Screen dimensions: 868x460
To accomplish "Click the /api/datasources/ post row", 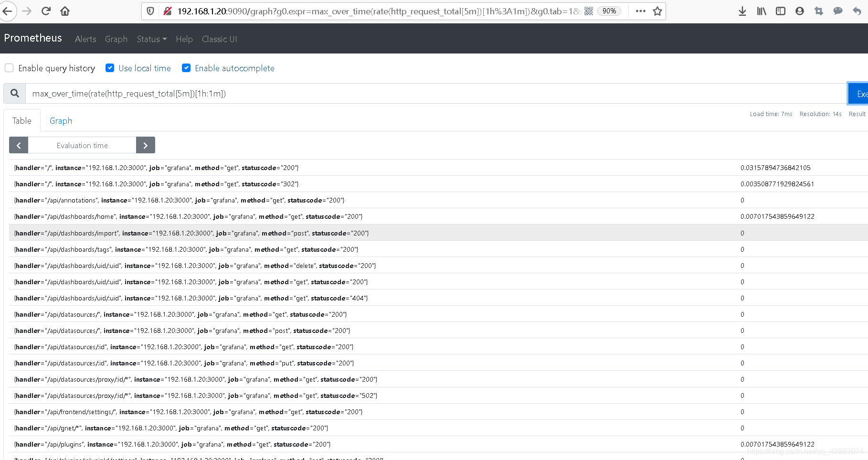I will [x=438, y=331].
